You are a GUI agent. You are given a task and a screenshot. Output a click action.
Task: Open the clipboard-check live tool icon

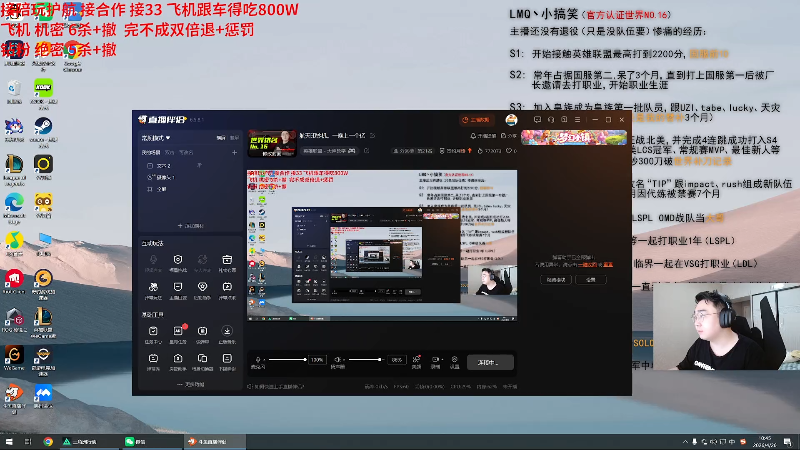click(x=153, y=331)
